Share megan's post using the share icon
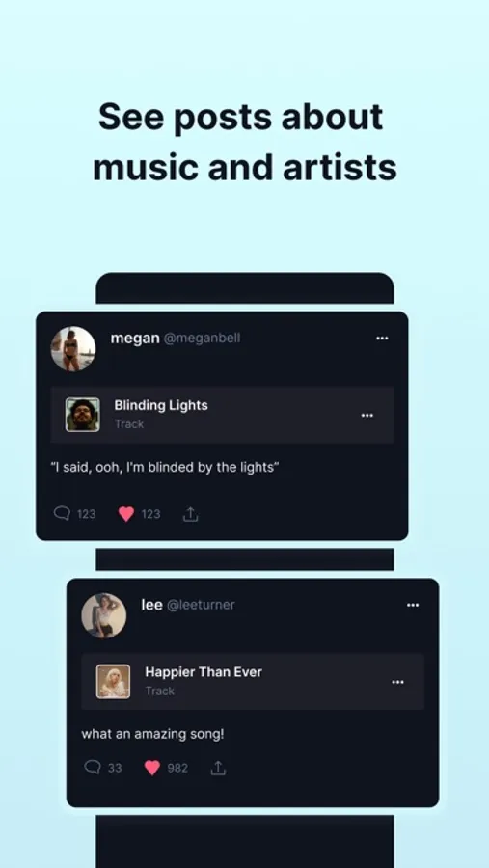This screenshot has height=868, width=489. coord(191,514)
